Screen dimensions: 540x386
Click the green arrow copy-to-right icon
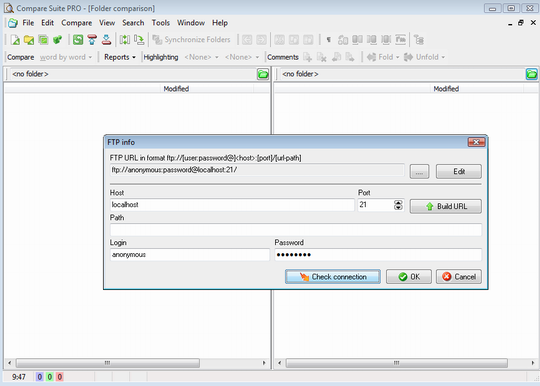pyautogui.click(x=139, y=40)
